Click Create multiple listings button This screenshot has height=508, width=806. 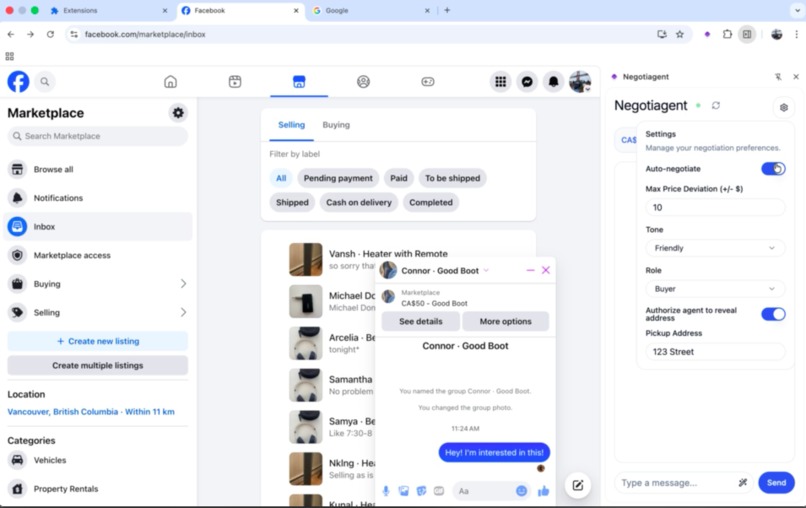(98, 366)
